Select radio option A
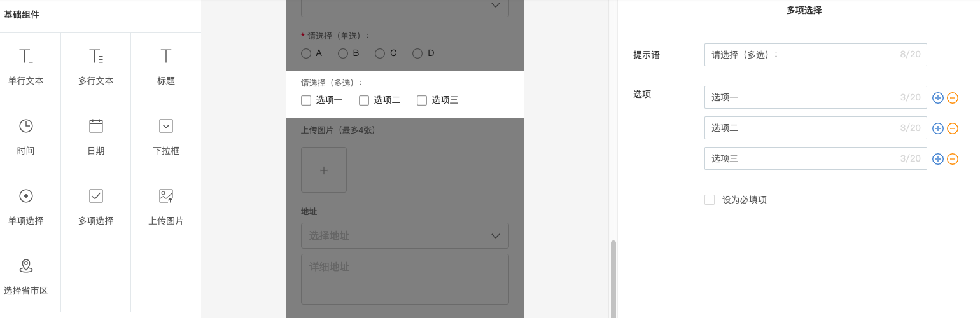Viewport: 980px width, 318px height. [306, 53]
